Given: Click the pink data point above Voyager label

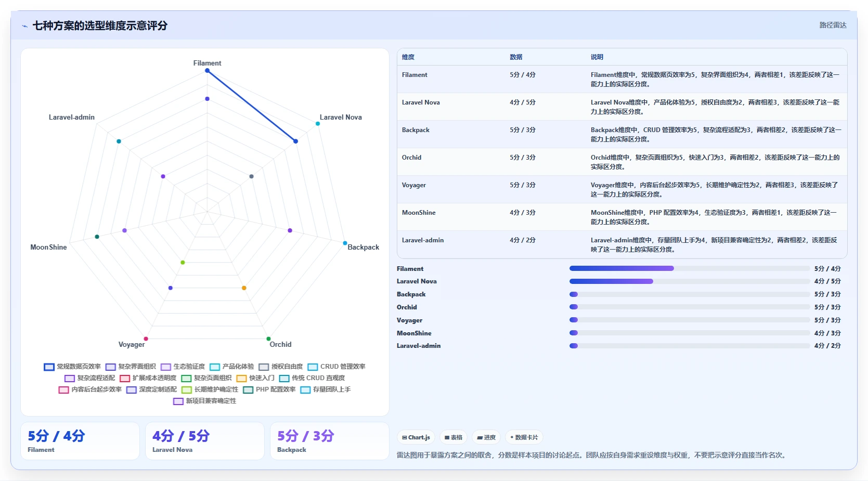Looking at the screenshot, I should pyautogui.click(x=146, y=339).
